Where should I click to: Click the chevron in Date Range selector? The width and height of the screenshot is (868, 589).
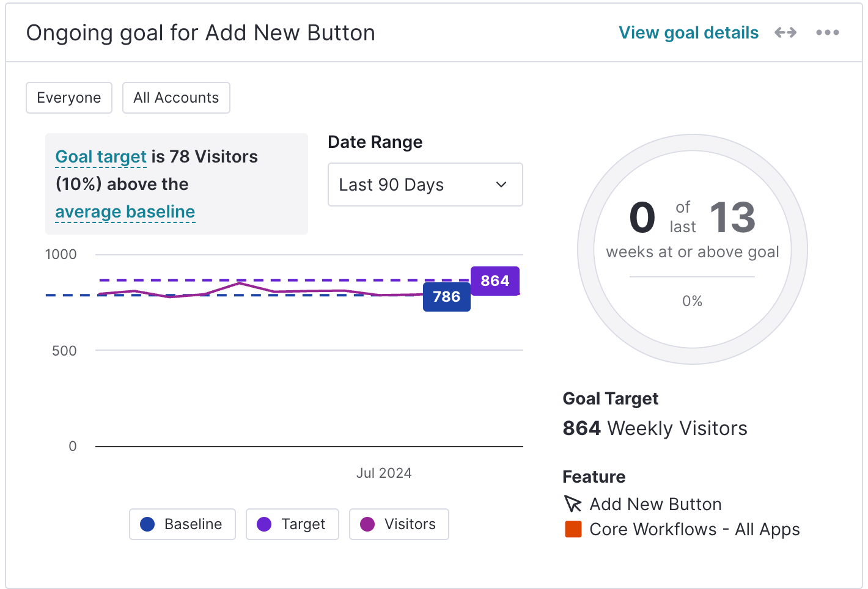(x=501, y=185)
